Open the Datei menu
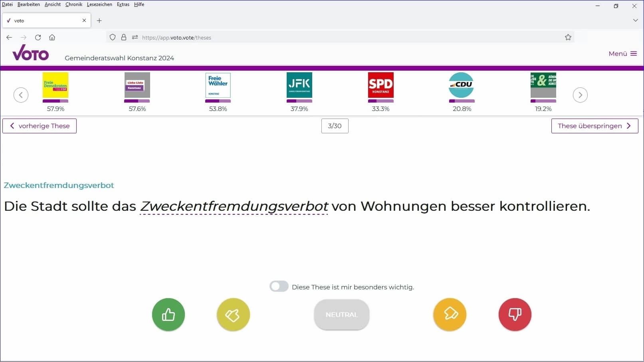The width and height of the screenshot is (644, 362). [7, 4]
